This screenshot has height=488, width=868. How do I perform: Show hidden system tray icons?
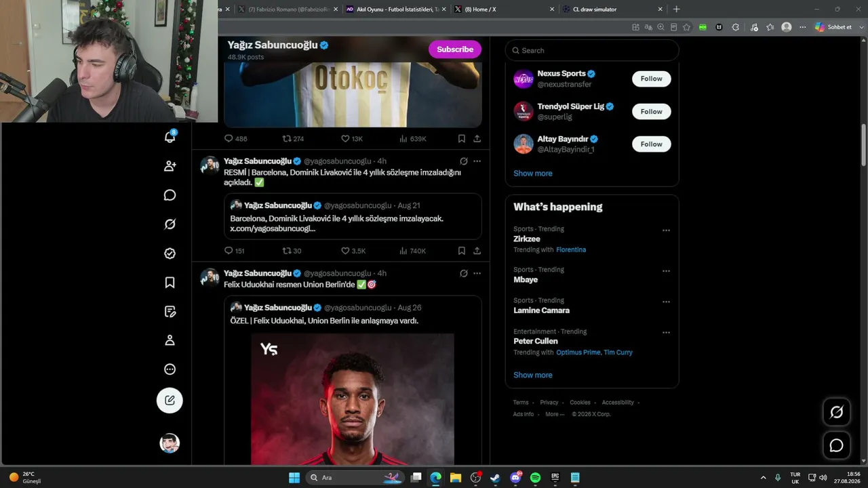(763, 478)
